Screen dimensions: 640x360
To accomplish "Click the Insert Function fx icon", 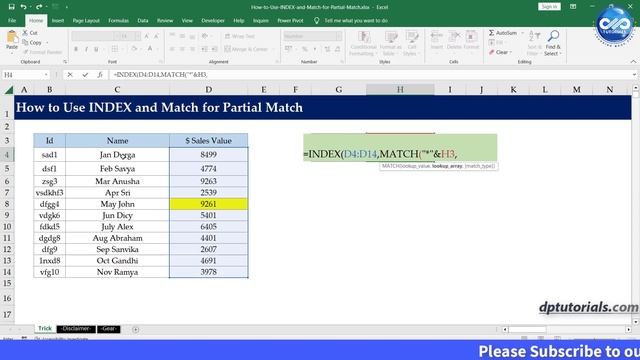I will coord(100,75).
